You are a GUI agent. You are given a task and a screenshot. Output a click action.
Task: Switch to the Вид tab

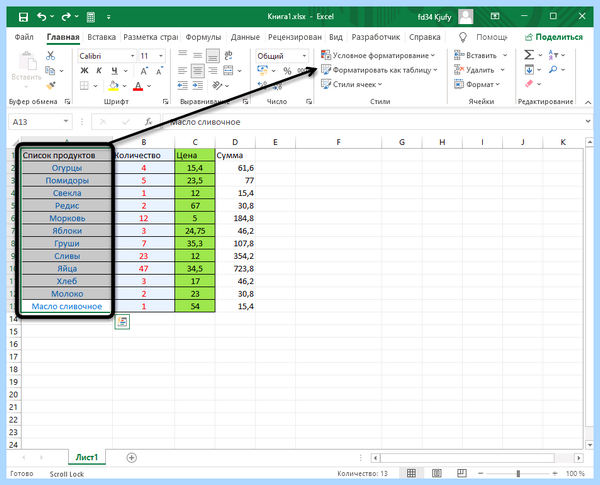click(x=336, y=37)
